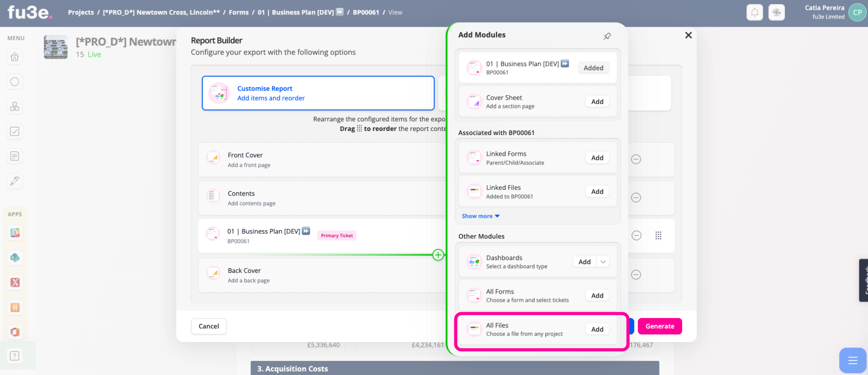Open the pencil edit icon in the sidebar
868x375 pixels.
14,181
